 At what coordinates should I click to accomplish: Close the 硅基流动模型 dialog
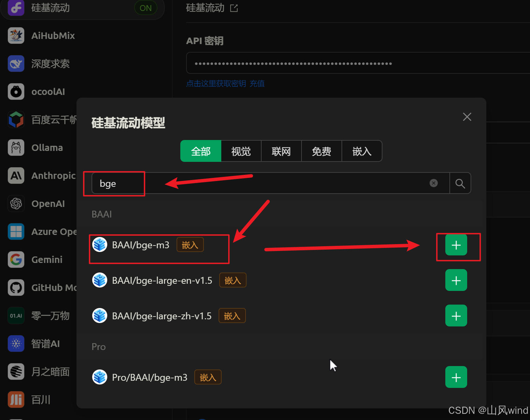point(467,117)
